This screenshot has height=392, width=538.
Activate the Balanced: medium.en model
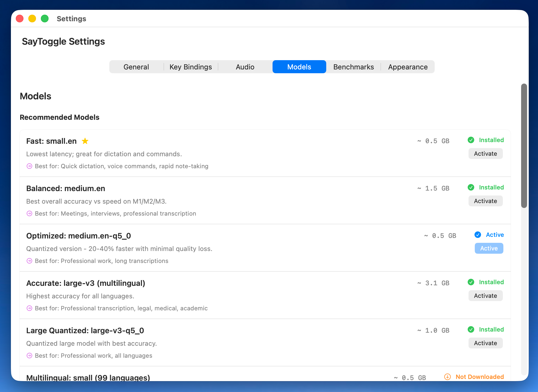point(485,201)
